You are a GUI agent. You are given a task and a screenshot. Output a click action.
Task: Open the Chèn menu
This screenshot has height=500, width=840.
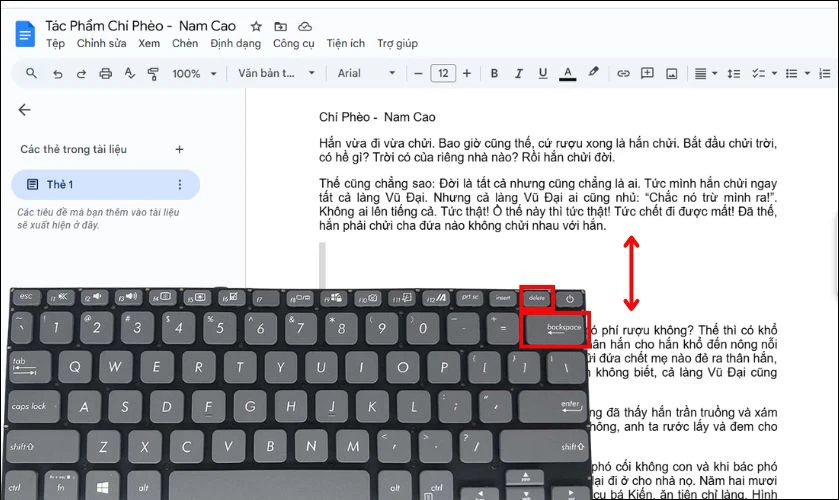[x=185, y=43]
